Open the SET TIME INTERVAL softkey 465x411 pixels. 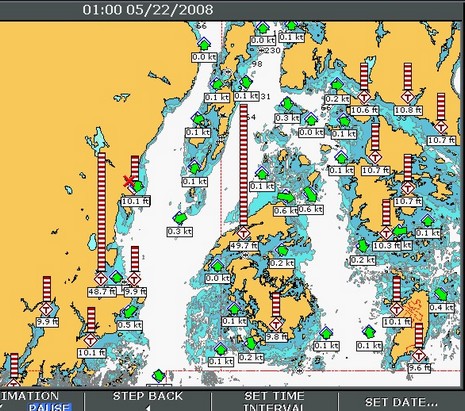274,401
